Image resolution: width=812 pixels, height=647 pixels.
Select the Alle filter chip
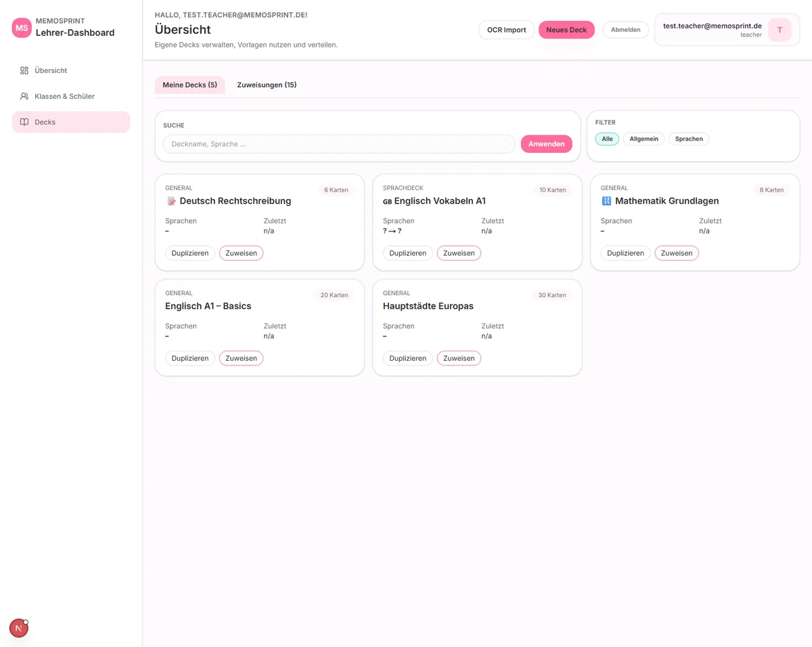tap(607, 139)
